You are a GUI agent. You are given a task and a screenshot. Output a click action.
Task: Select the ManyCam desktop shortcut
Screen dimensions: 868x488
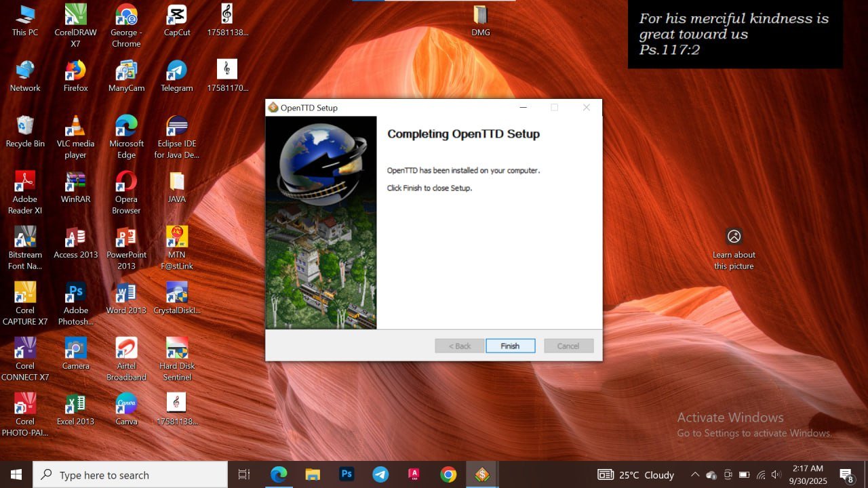(126, 76)
